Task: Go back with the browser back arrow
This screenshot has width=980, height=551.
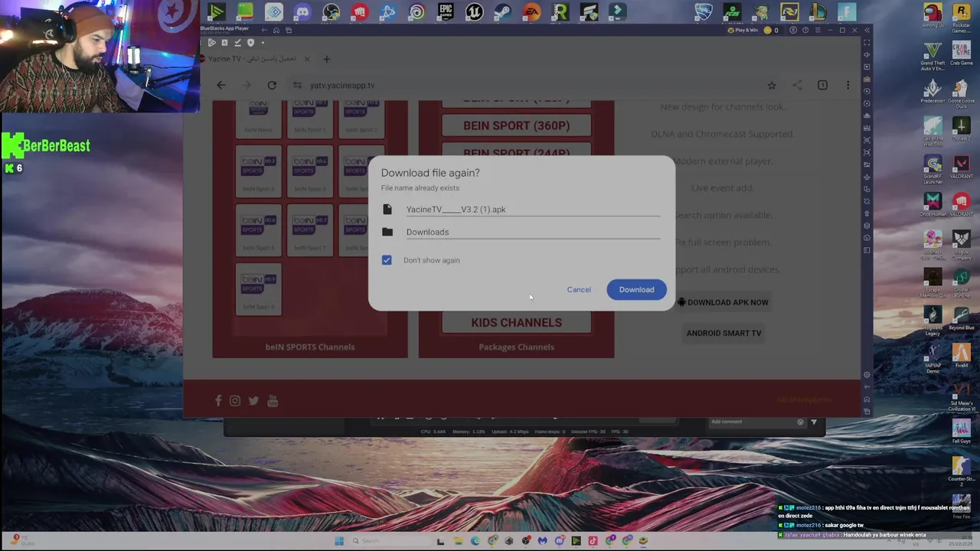Action: [x=221, y=85]
